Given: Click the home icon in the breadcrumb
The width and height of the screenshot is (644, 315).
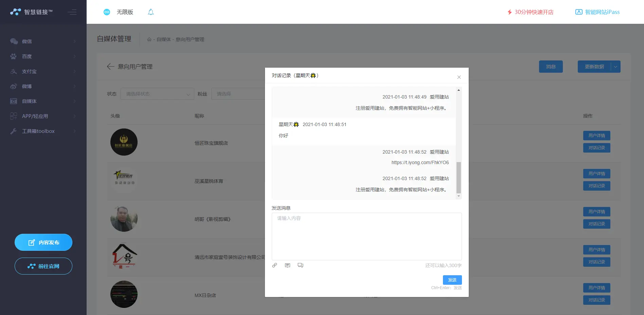Looking at the screenshot, I should pyautogui.click(x=149, y=39).
